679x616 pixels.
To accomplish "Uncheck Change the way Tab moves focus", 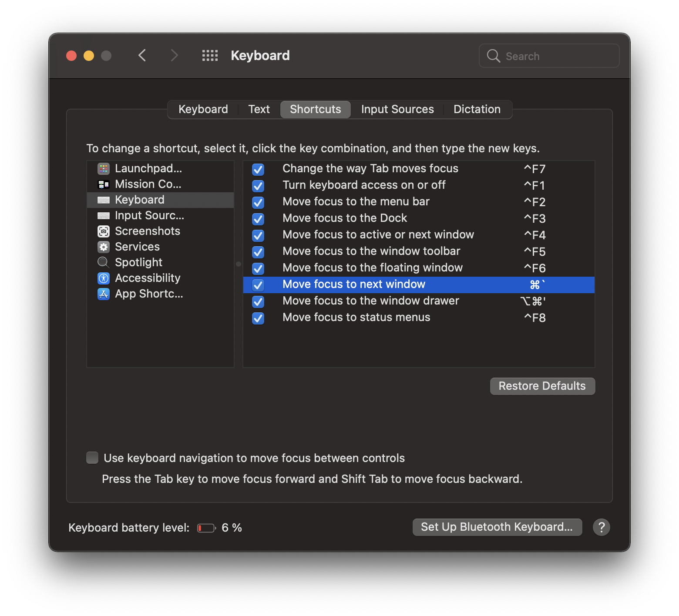I will (x=258, y=169).
